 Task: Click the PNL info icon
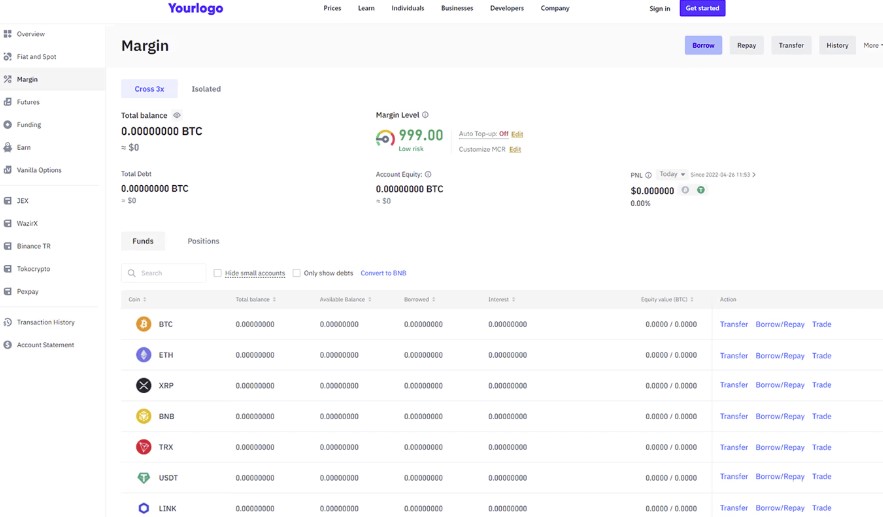pyautogui.click(x=648, y=175)
